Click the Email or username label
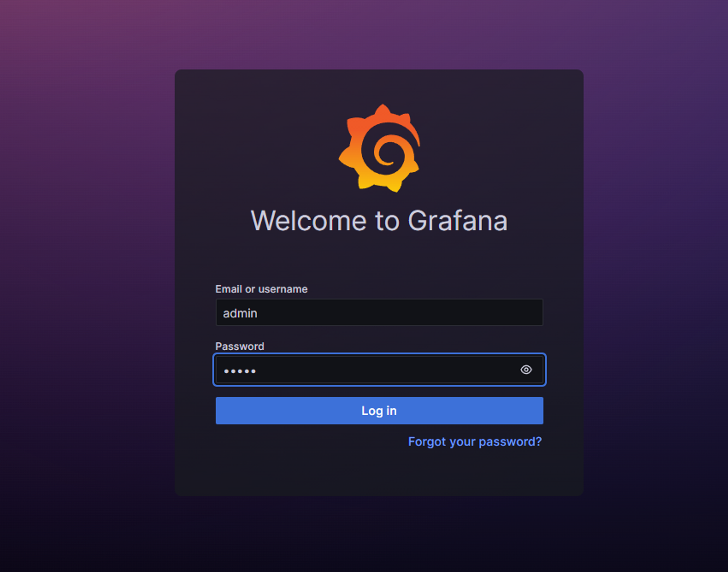 (x=261, y=289)
